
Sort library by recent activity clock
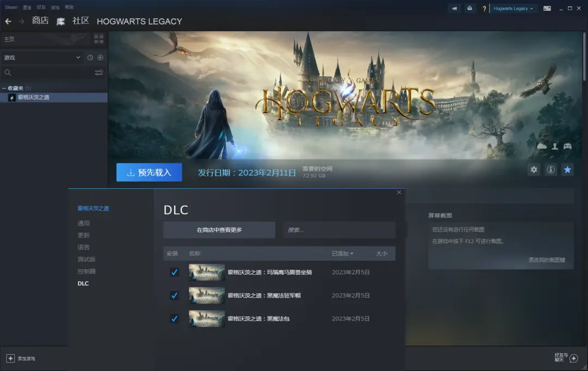click(x=90, y=57)
